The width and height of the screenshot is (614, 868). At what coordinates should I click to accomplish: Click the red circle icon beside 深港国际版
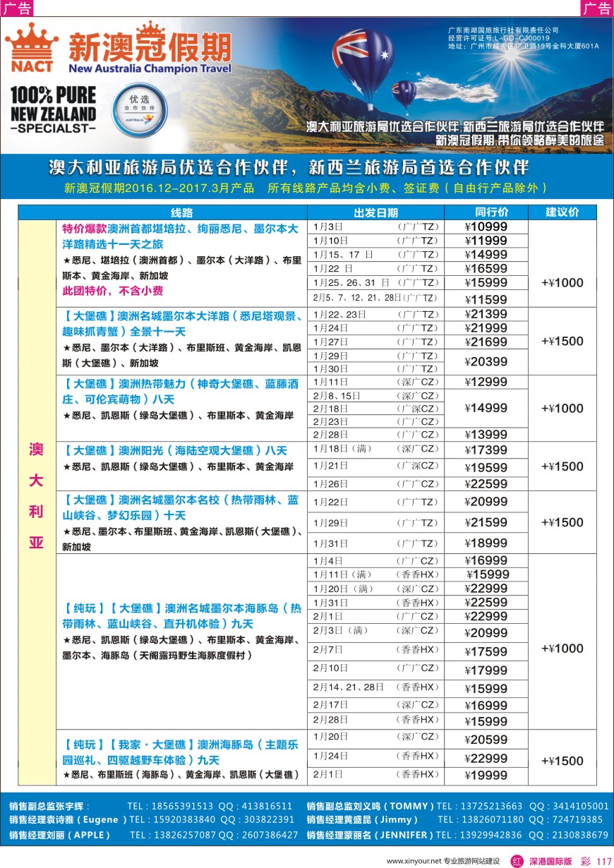point(517,861)
